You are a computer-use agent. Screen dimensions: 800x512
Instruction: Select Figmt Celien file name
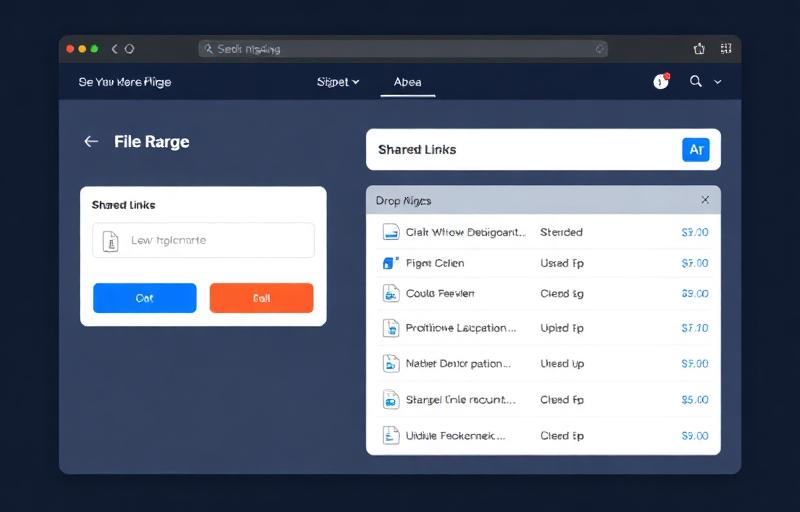point(435,263)
